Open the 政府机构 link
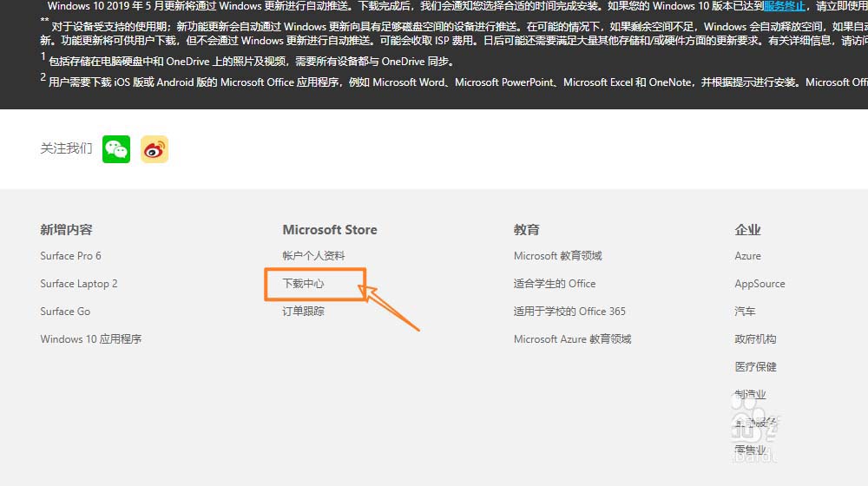Viewport: 868px width, 486px height. (755, 339)
